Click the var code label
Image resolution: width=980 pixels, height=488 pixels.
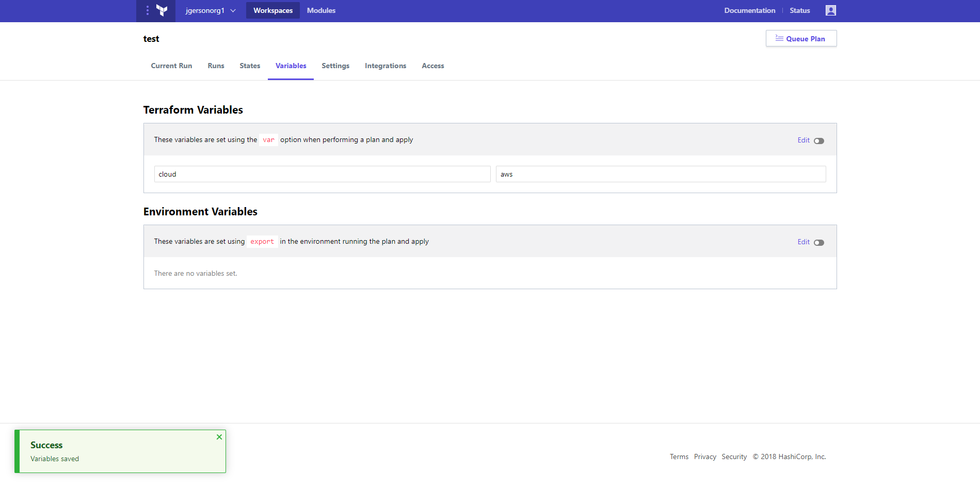click(268, 140)
